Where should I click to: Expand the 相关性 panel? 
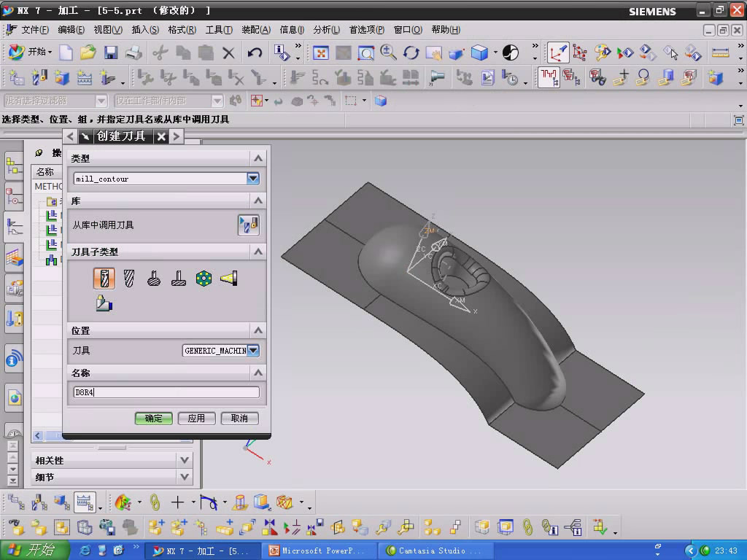(185, 460)
